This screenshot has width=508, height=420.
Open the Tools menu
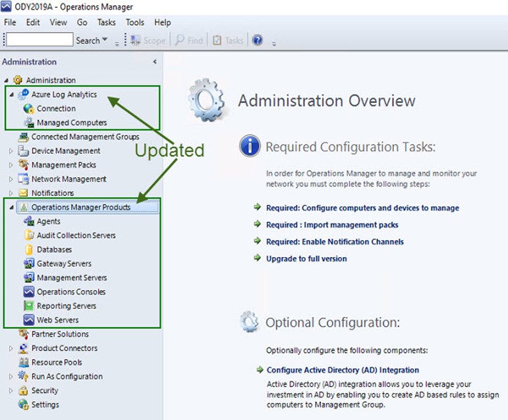point(134,22)
